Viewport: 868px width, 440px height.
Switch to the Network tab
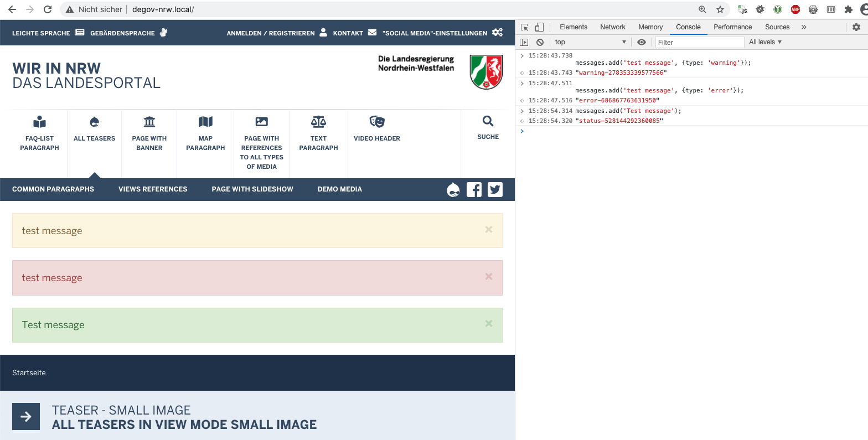[613, 27]
